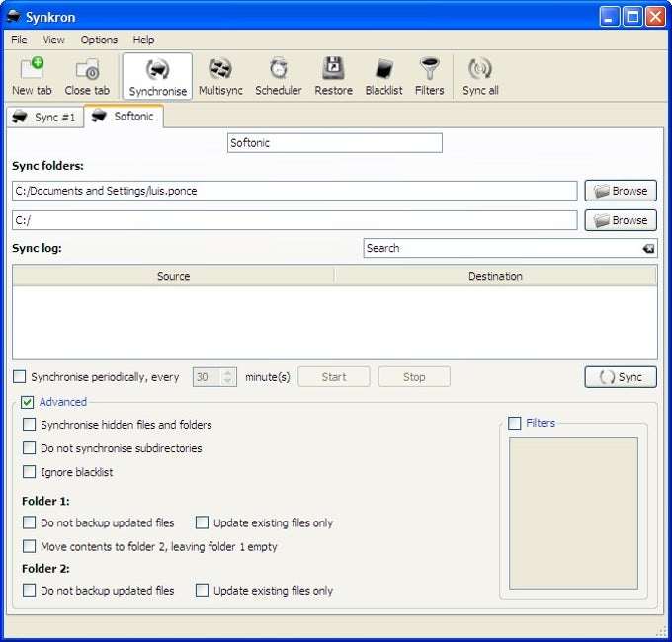The image size is (672, 642).
Task: Enable Synchronise hidden files and folders
Action: tap(29, 425)
